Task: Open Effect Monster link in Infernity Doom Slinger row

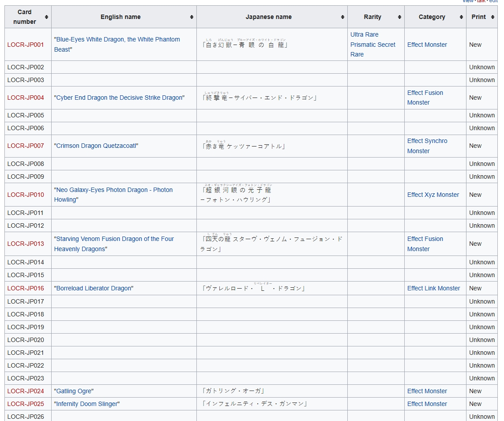Action: (x=427, y=404)
